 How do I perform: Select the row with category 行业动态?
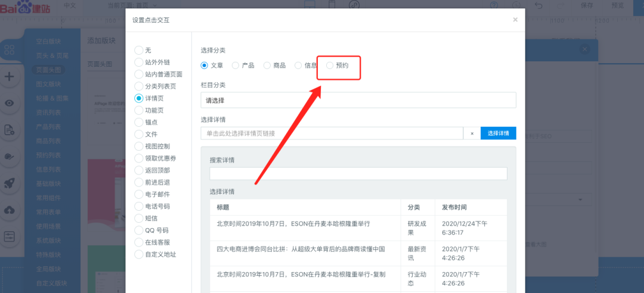point(358,279)
